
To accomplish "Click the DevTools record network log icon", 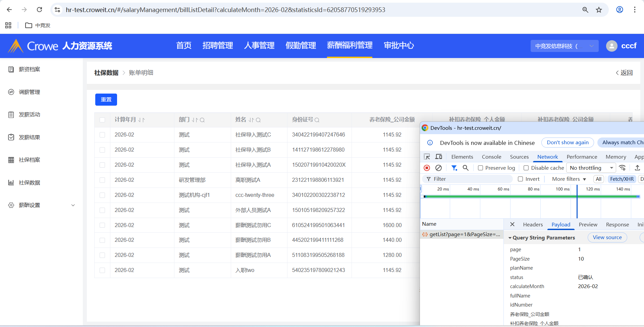I will [427, 168].
